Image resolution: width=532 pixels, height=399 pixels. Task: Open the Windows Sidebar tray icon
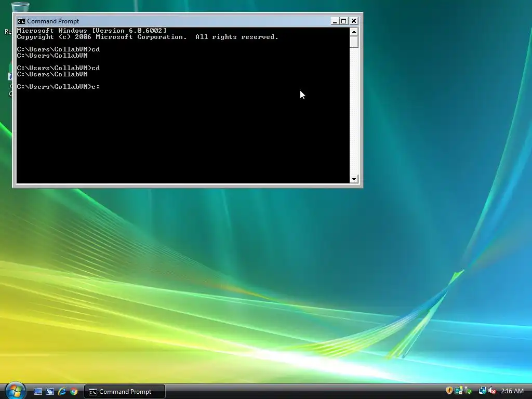[x=458, y=391]
